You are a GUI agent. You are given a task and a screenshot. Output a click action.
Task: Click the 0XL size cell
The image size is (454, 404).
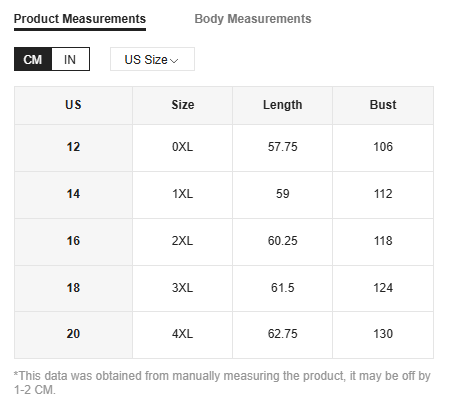183,147
